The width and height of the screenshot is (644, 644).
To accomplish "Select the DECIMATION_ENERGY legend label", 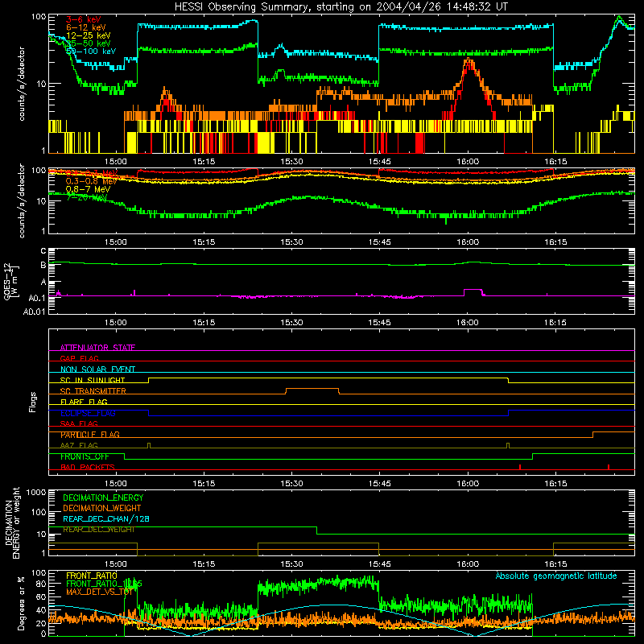I will [103, 497].
